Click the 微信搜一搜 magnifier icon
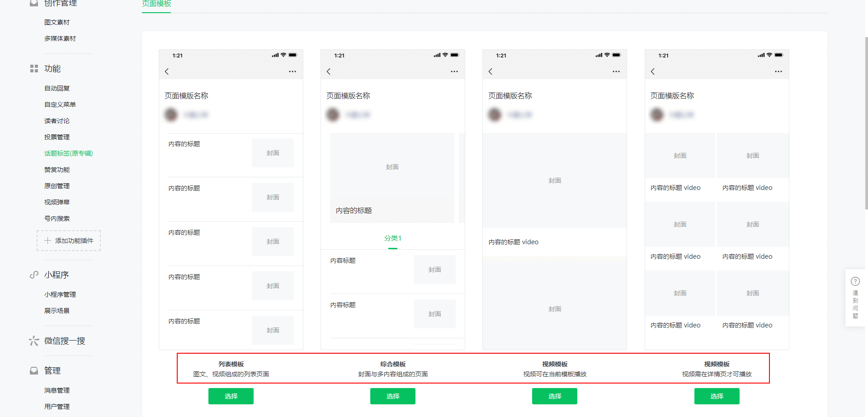The image size is (868, 417). click(34, 341)
